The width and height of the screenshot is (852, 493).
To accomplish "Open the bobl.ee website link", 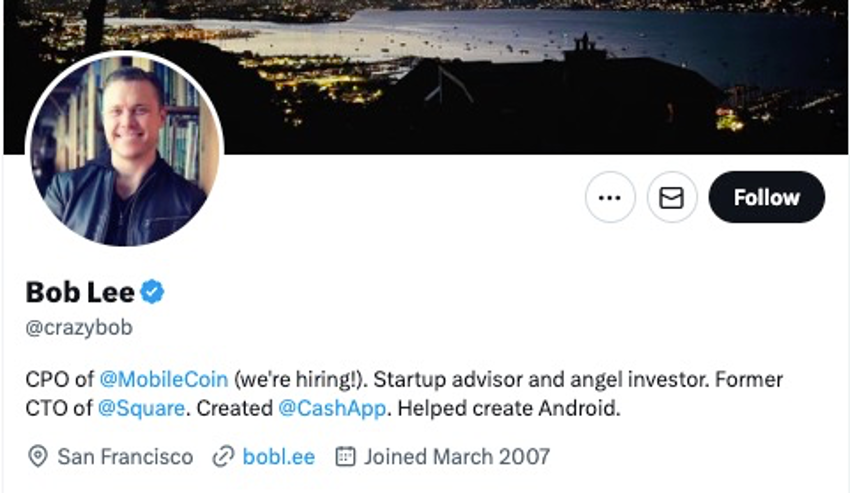I will click(278, 457).
